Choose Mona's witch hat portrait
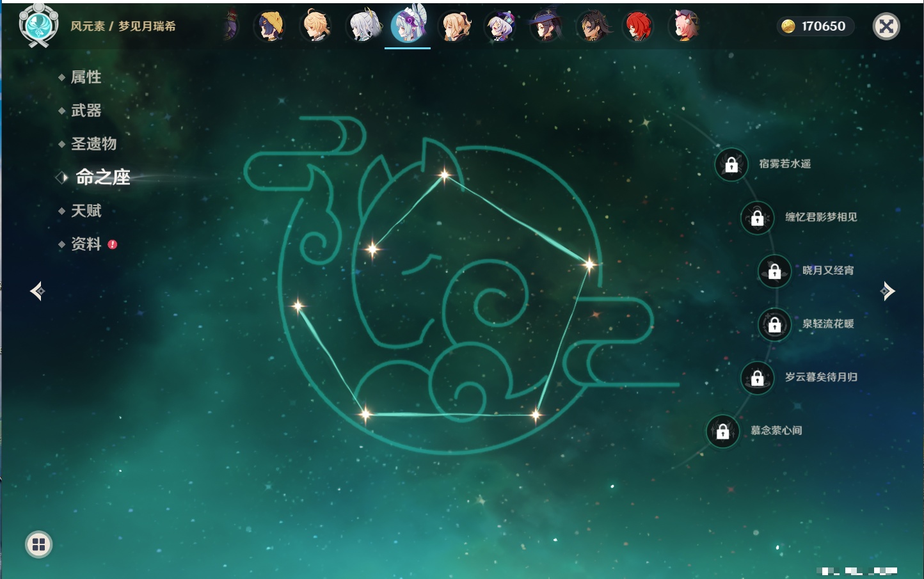 [546, 26]
